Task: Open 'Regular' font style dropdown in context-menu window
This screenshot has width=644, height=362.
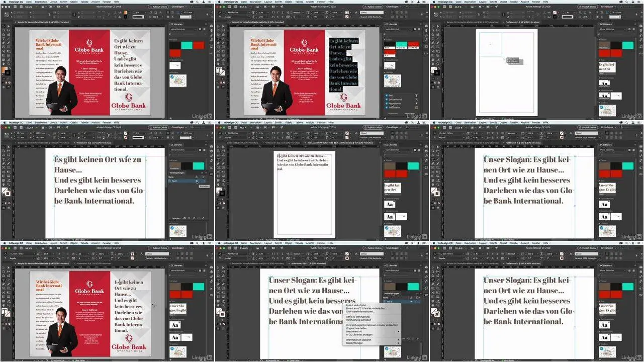Action: (x=237, y=258)
